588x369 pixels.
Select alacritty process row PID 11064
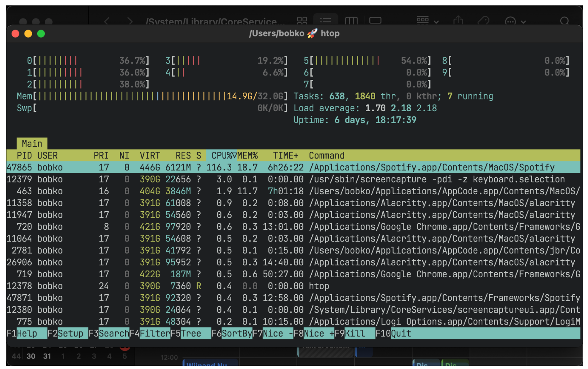pyautogui.click(x=293, y=239)
